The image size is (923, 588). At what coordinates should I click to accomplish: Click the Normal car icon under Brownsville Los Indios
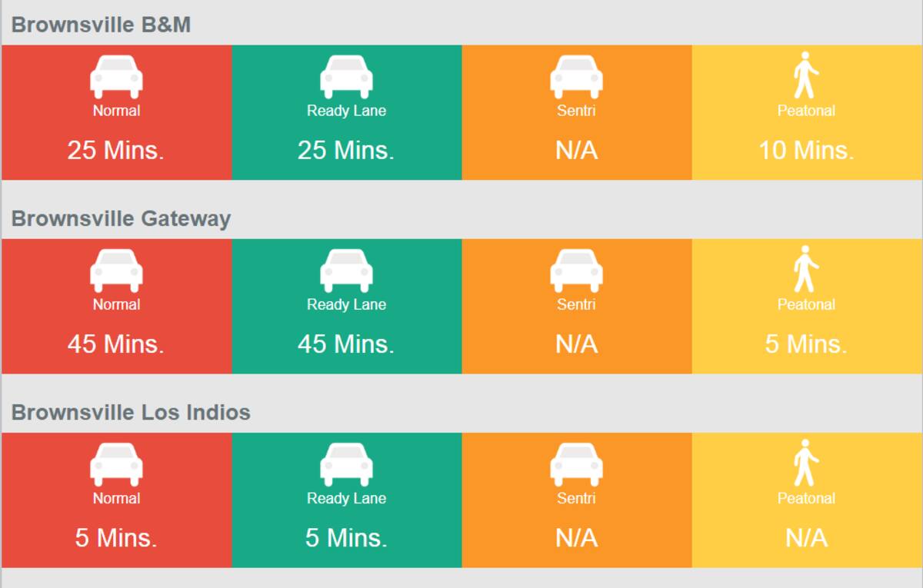point(116,464)
